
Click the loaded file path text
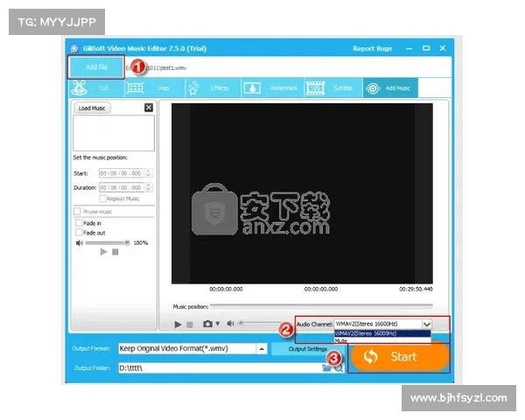tap(157, 68)
